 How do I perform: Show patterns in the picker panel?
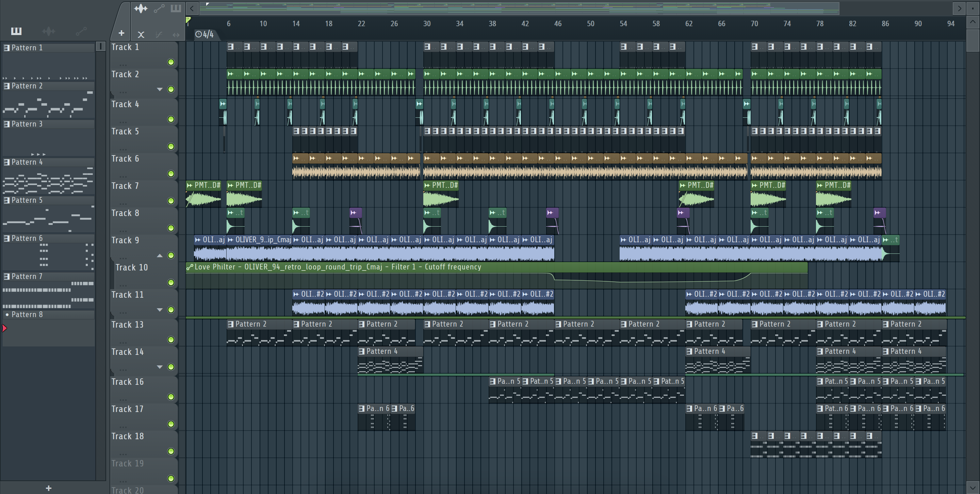pyautogui.click(x=16, y=31)
